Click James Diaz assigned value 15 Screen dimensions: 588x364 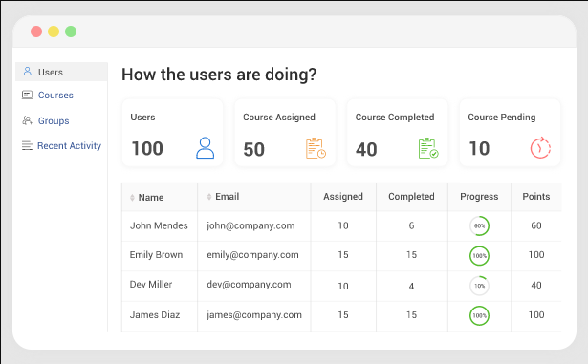pos(343,315)
